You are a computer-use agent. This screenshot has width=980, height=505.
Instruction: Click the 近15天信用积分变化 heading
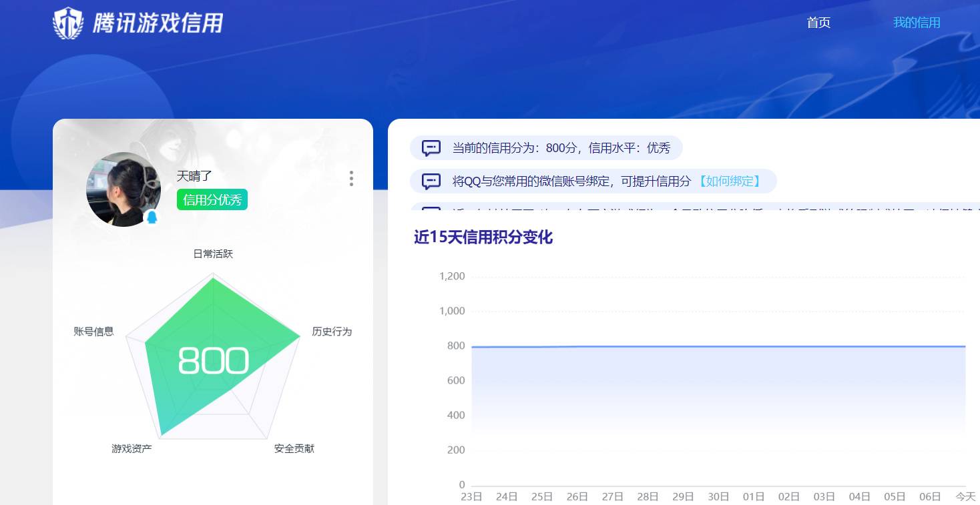tap(483, 237)
